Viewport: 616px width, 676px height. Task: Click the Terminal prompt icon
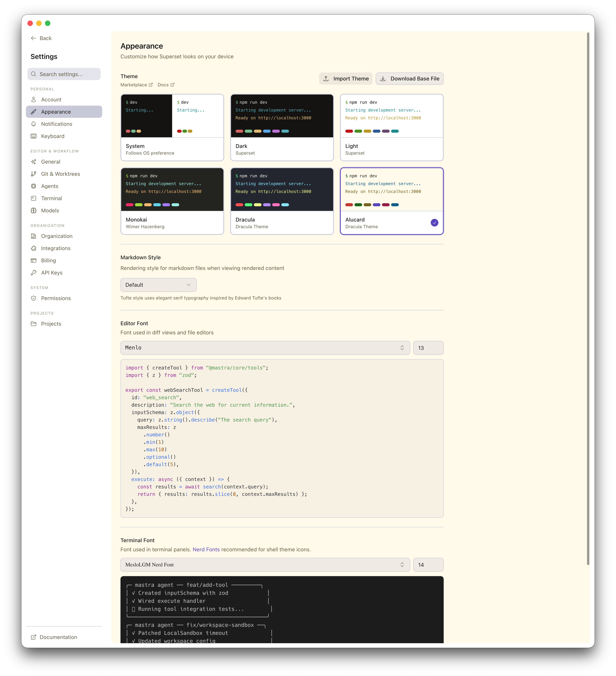click(x=34, y=198)
